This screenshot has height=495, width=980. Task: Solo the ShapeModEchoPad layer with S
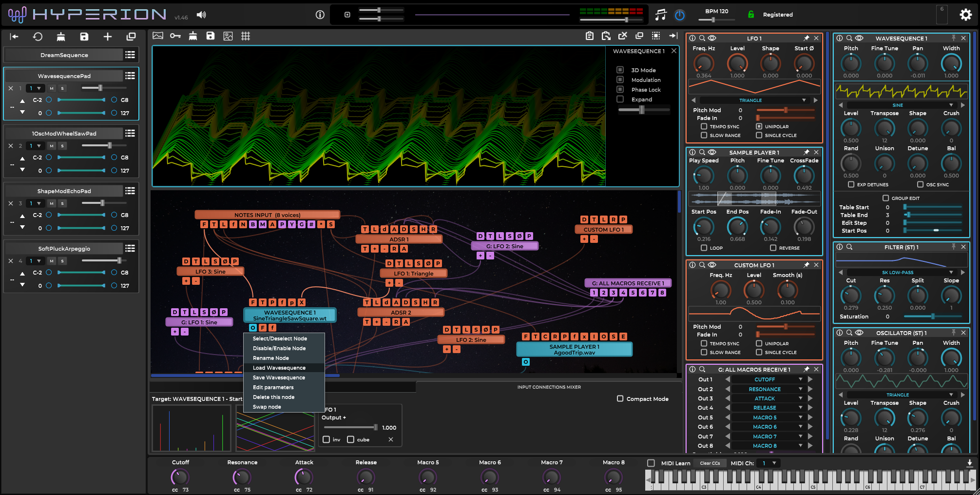click(62, 203)
